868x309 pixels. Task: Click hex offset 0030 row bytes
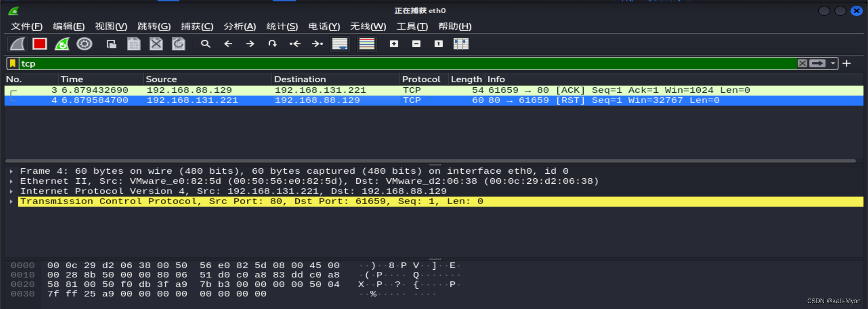[156, 294]
